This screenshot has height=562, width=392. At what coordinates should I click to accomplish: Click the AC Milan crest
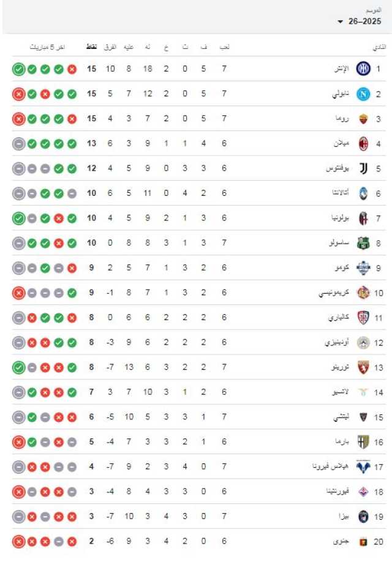[x=363, y=144]
